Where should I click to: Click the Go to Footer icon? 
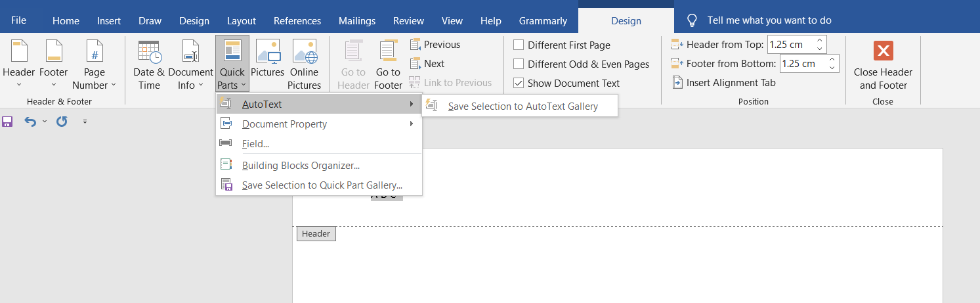pos(388,53)
